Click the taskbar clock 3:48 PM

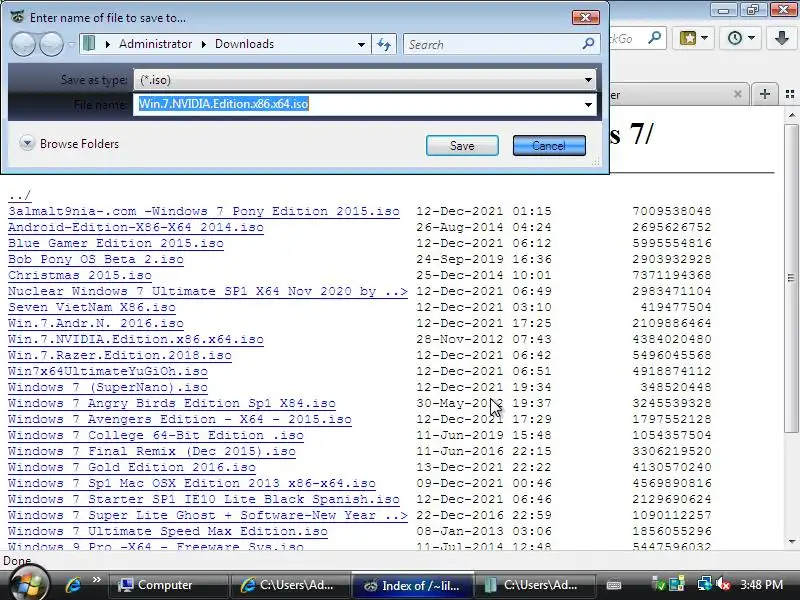(761, 585)
